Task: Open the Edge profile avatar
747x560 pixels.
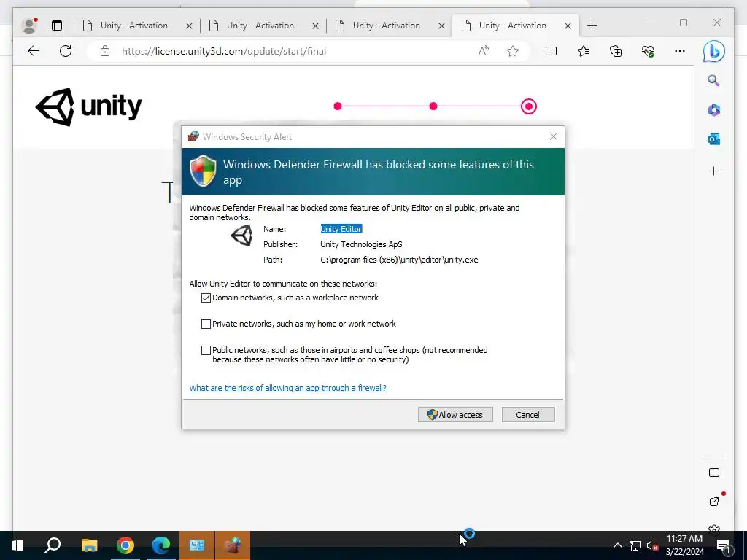Action: tap(29, 26)
